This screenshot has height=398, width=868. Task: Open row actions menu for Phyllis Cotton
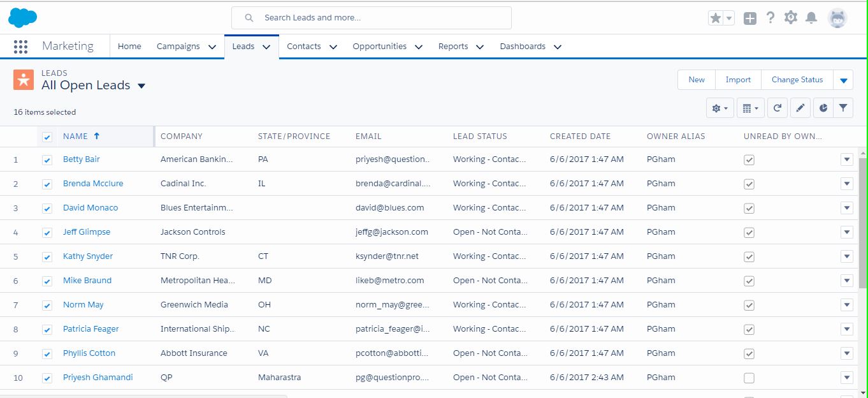847,353
